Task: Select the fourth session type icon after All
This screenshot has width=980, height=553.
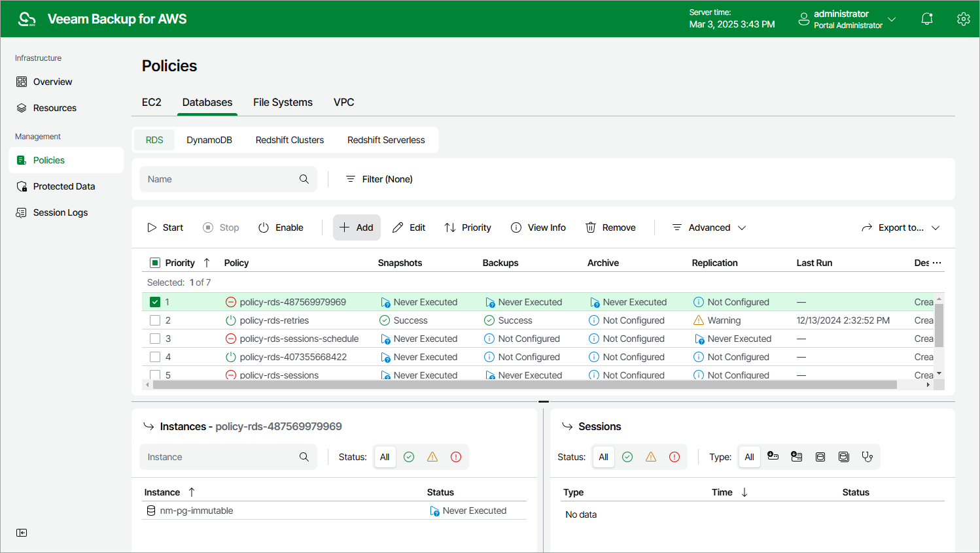Action: tap(844, 457)
